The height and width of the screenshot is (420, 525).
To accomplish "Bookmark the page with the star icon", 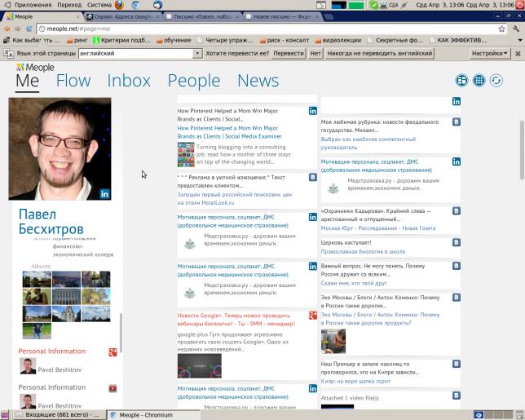I will pos(501,29).
